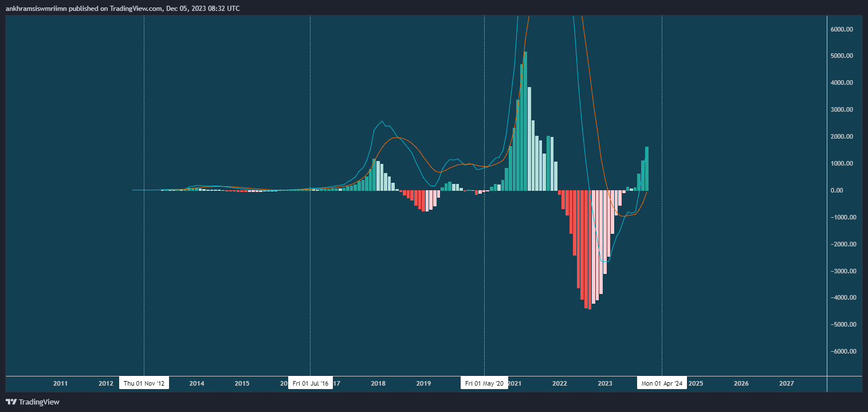Click the 2022 year label on time axis

tap(560, 383)
